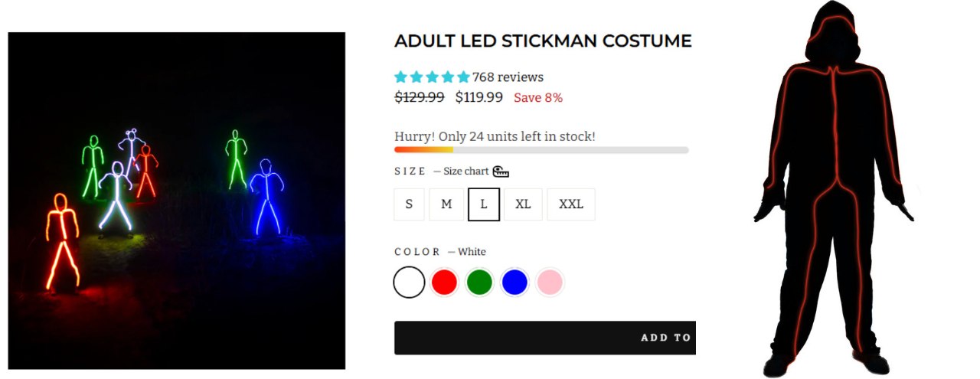Viewport: 980px width, 379px height.
Task: Pick the blue color swatch
Action: pyautogui.click(x=514, y=283)
